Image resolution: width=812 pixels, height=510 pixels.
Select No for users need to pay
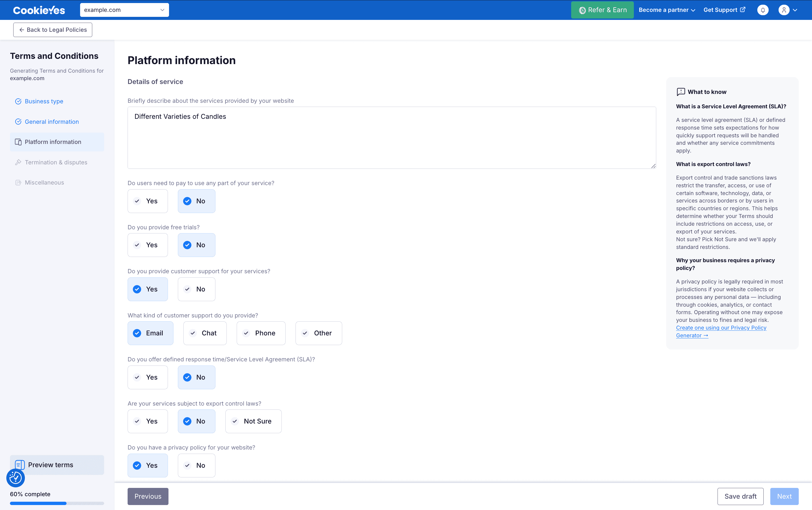(x=197, y=201)
